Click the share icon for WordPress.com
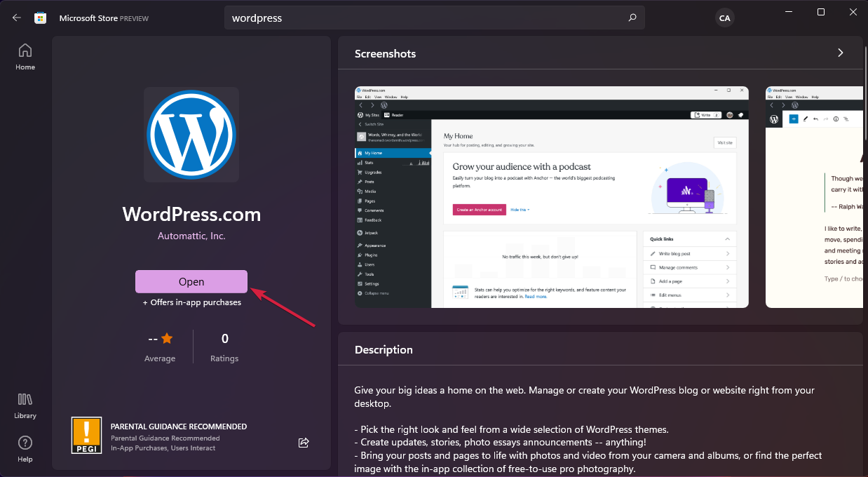 tap(304, 442)
